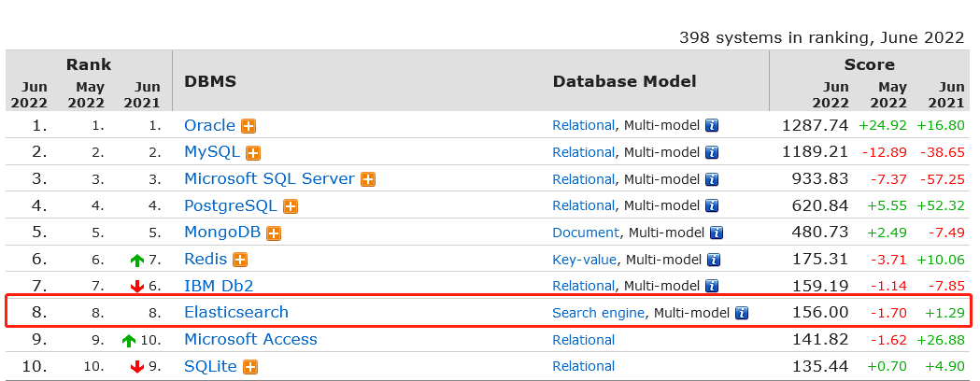980x381 pixels.
Task: Click the info icon in Oracle's row
Action: click(712, 125)
